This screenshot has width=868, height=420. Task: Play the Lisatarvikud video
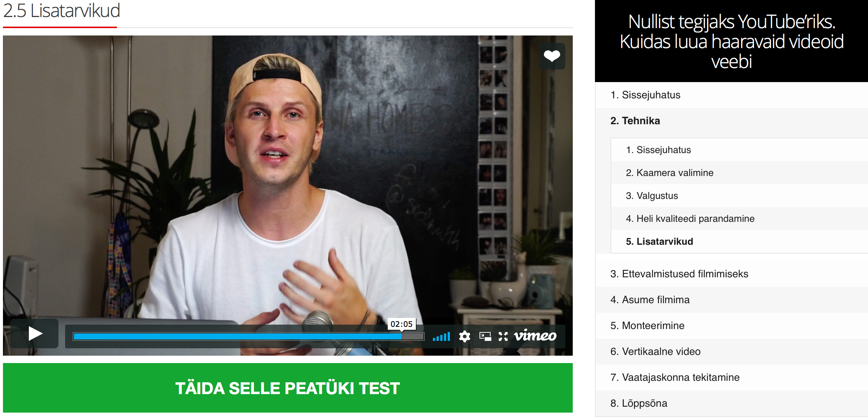point(34,333)
